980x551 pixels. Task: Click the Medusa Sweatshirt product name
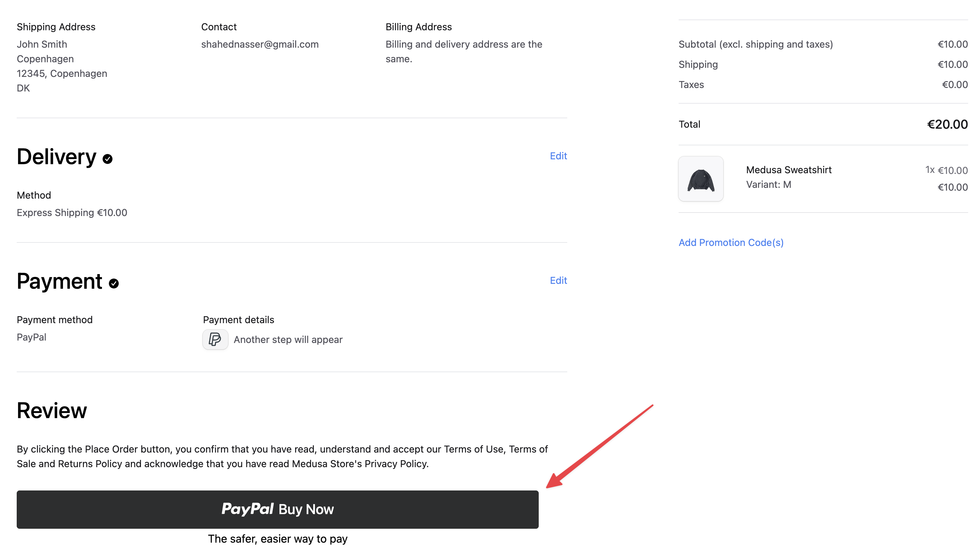(x=788, y=170)
